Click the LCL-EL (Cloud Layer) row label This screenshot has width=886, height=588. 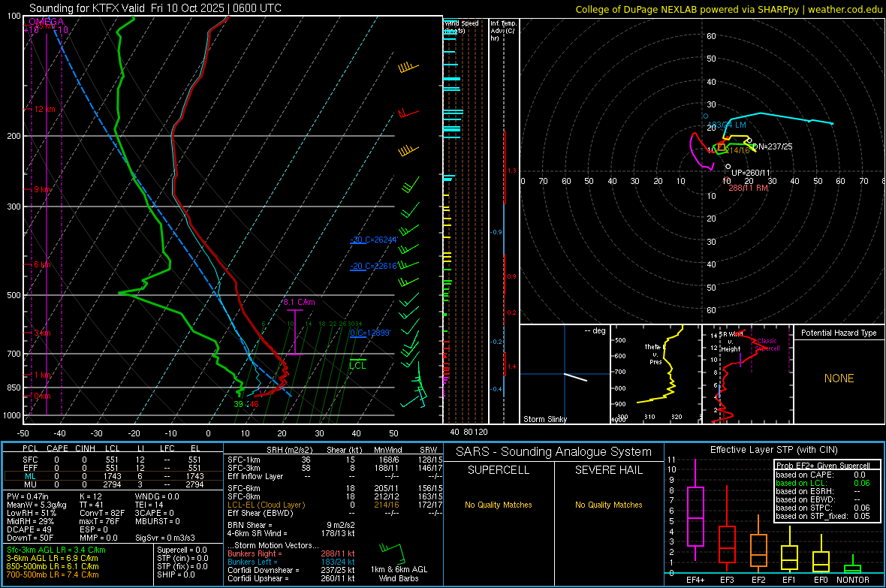(x=266, y=505)
